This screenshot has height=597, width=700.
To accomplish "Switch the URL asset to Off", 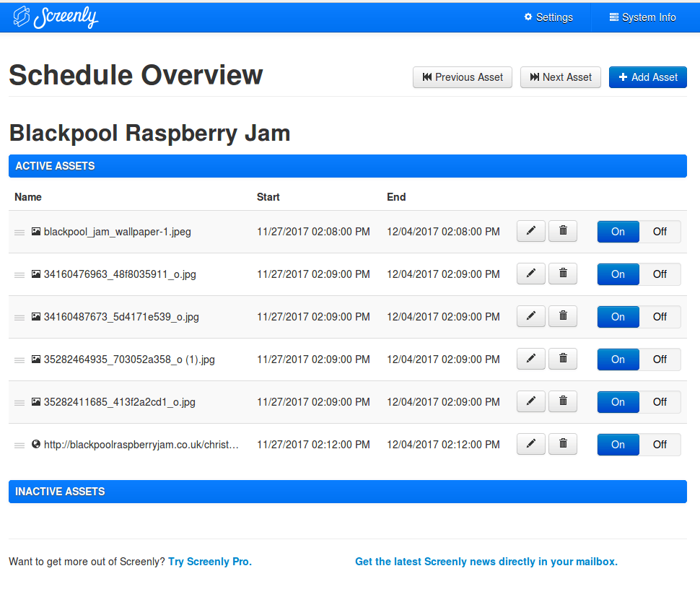I will tap(660, 444).
